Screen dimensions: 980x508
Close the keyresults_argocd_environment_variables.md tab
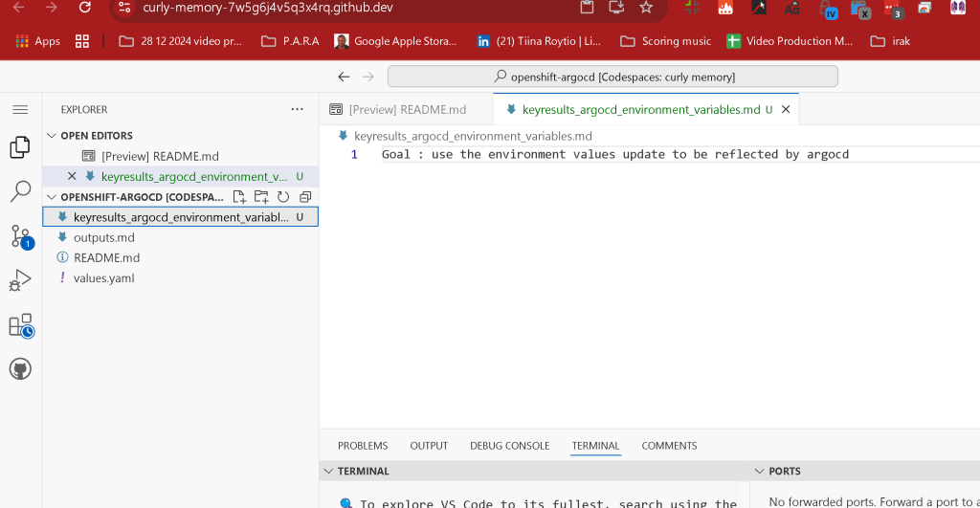click(786, 109)
